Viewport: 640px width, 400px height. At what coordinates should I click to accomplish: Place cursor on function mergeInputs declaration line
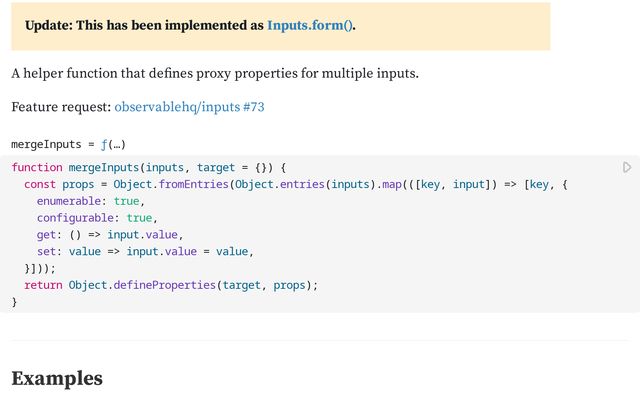150,168
